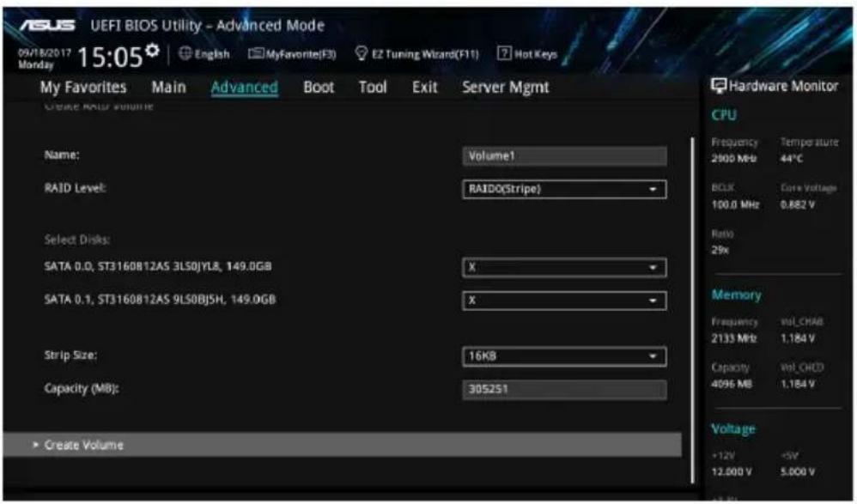This screenshot has width=857, height=504.
Task: Click the globe language icon
Action: [x=185, y=53]
